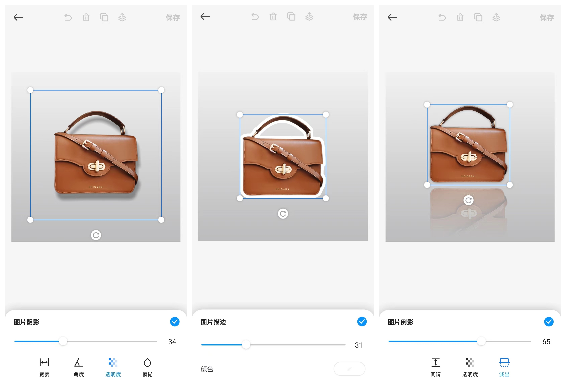Click rotate handle below handbag in stroke screen
This screenshot has height=392, width=566.
(283, 214)
